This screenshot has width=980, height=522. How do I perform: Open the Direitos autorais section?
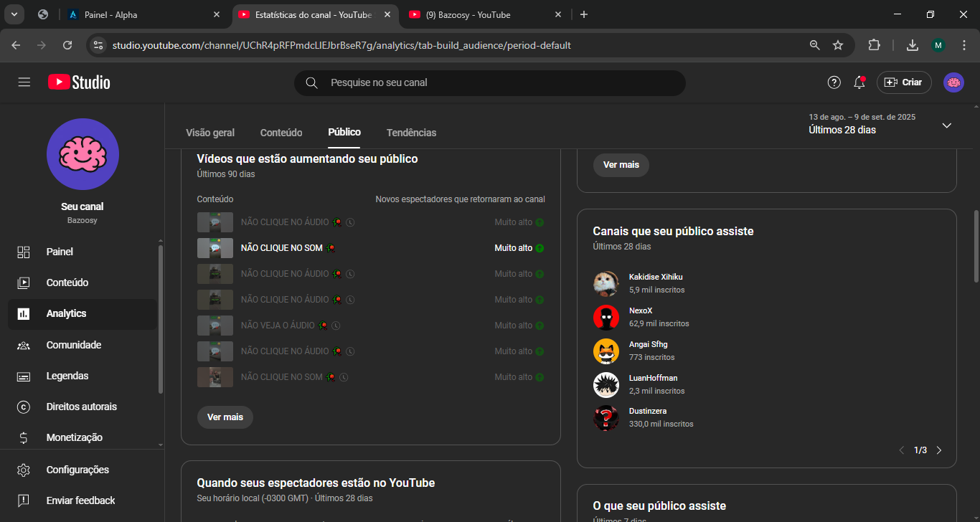pyautogui.click(x=81, y=407)
